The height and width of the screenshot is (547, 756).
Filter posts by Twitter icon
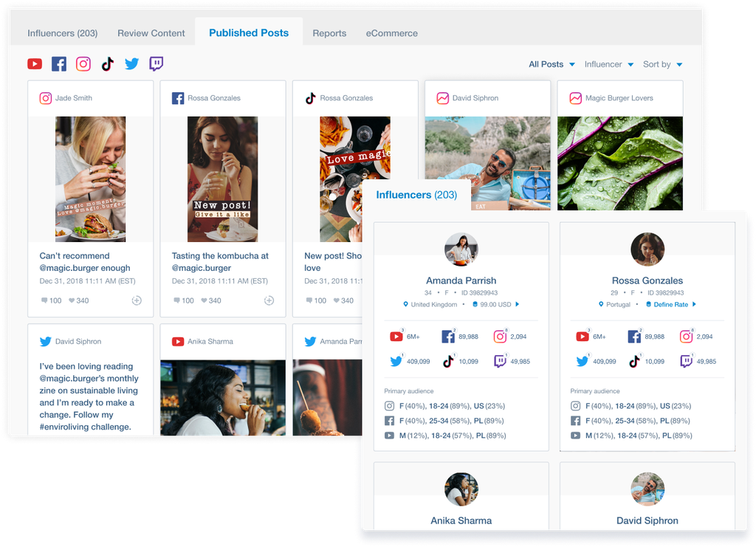click(x=132, y=64)
